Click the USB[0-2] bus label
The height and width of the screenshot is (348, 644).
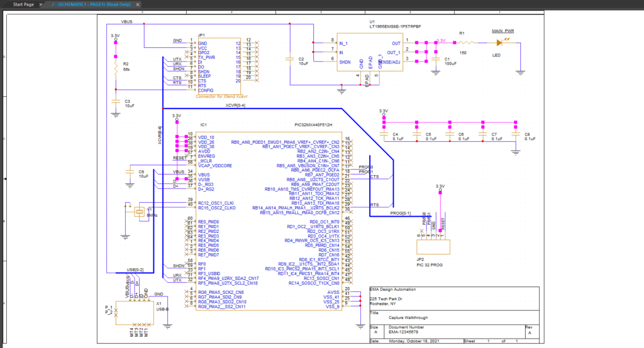tap(135, 269)
